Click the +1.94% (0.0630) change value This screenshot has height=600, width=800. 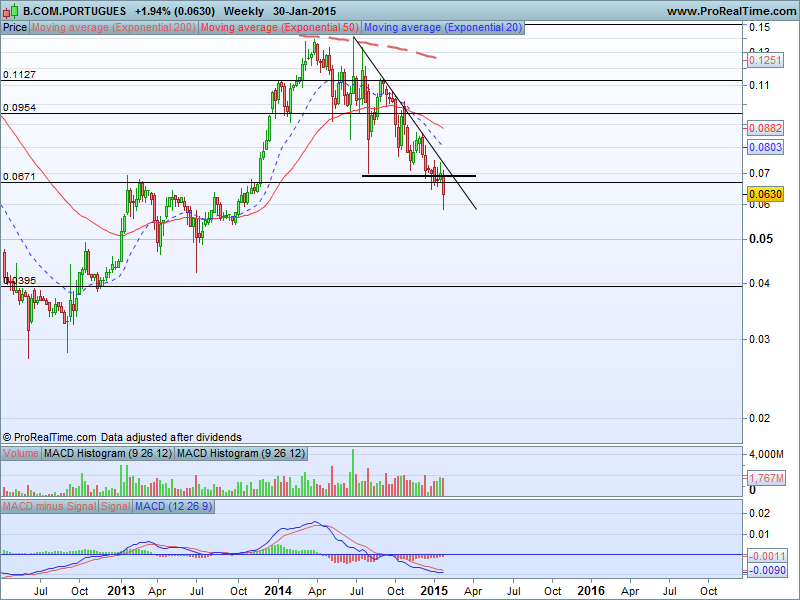174,11
